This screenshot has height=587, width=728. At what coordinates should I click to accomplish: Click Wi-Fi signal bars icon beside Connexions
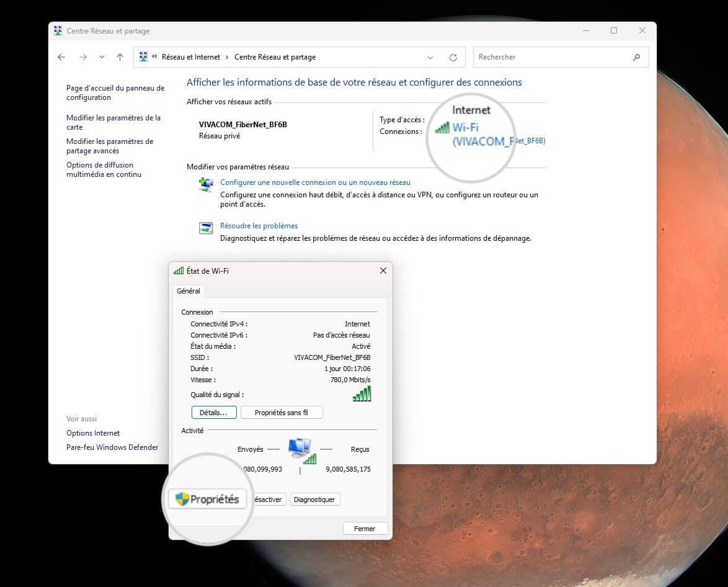[x=443, y=127]
